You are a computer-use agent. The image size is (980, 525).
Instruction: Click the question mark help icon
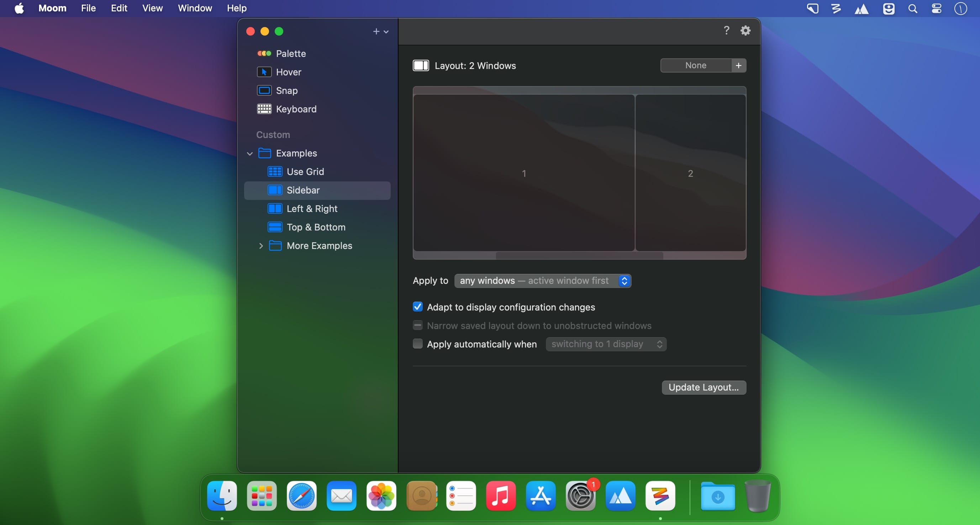coord(726,31)
